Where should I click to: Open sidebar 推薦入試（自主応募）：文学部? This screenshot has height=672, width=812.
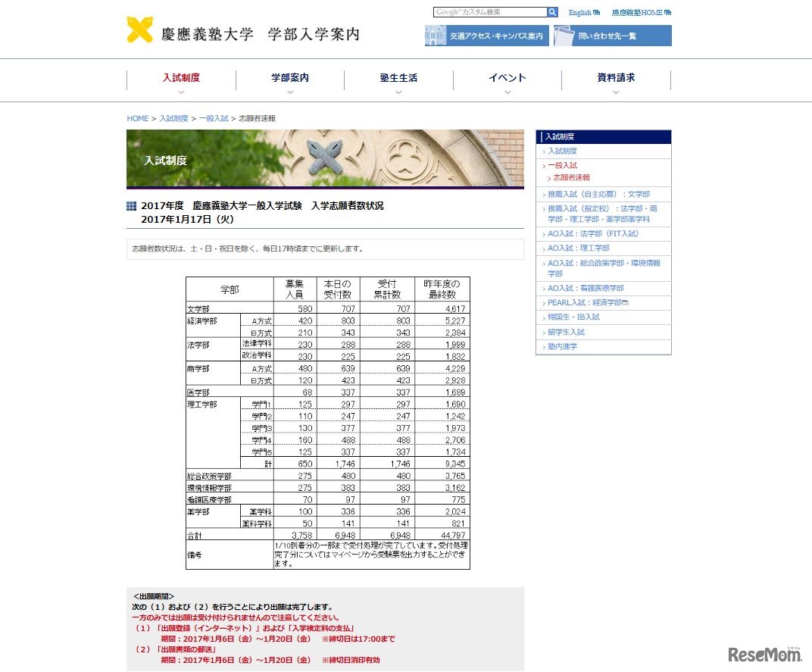click(x=598, y=194)
